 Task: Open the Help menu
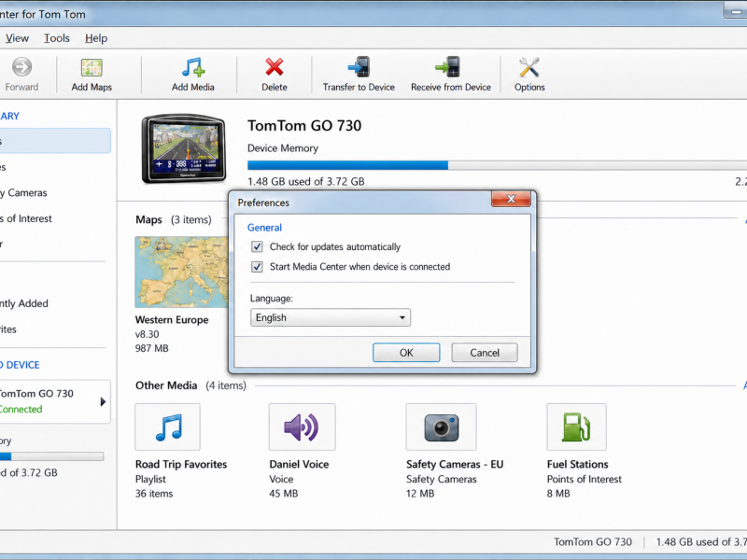point(96,38)
